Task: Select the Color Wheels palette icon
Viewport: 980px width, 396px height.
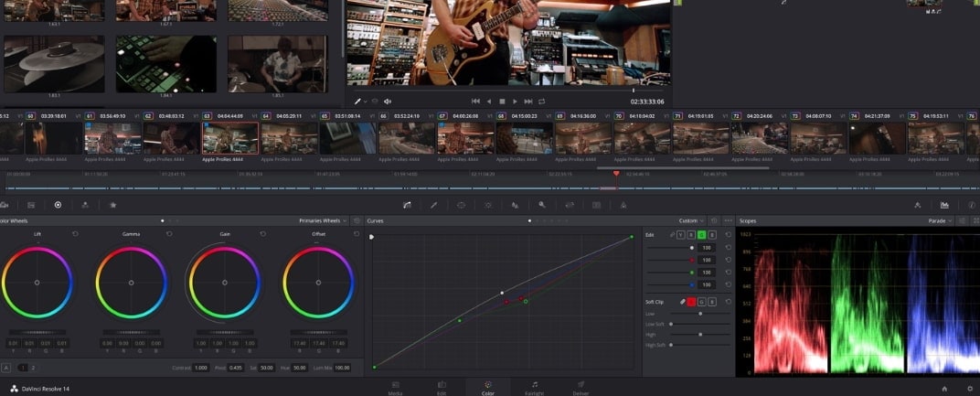Action: point(58,205)
